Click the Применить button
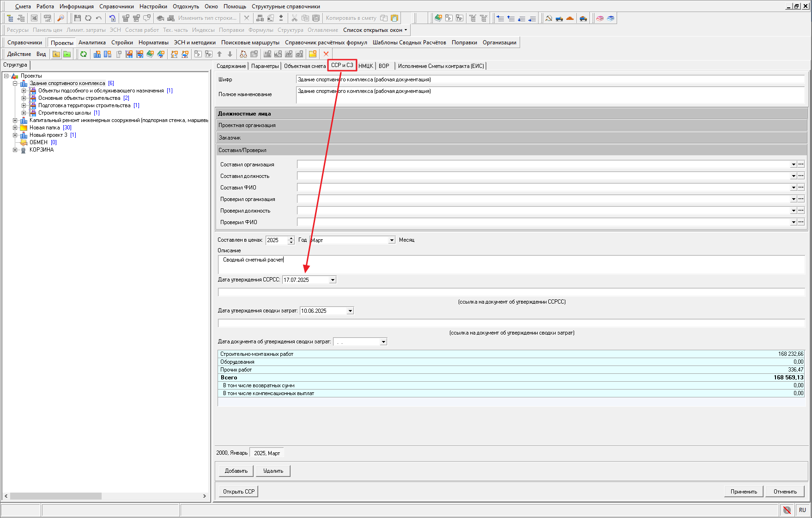812x518 pixels. 743,492
